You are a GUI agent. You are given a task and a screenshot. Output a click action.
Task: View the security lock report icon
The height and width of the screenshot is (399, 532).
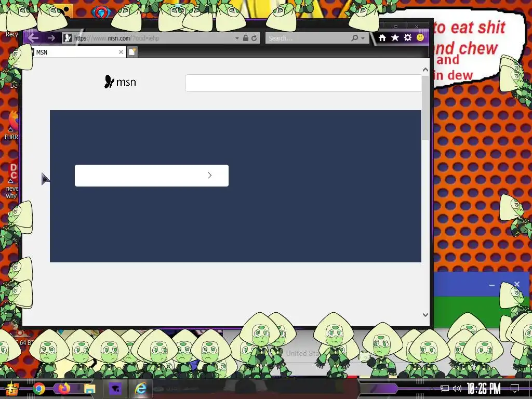point(246,38)
